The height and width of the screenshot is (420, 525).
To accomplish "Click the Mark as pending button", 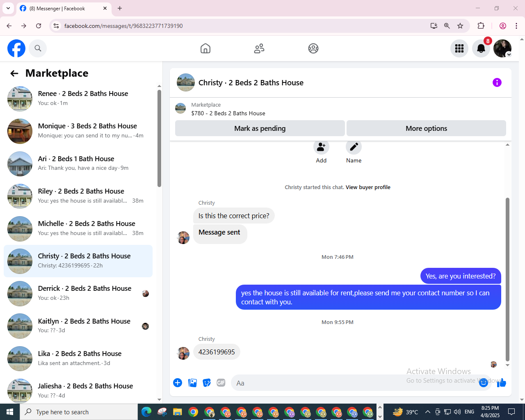I will click(x=260, y=128).
